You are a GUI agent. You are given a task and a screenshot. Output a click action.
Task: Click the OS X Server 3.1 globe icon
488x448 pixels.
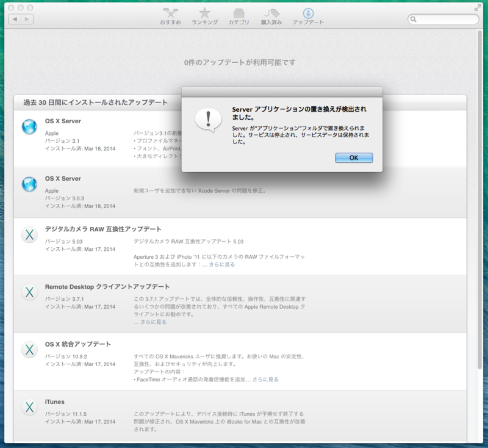[29, 127]
